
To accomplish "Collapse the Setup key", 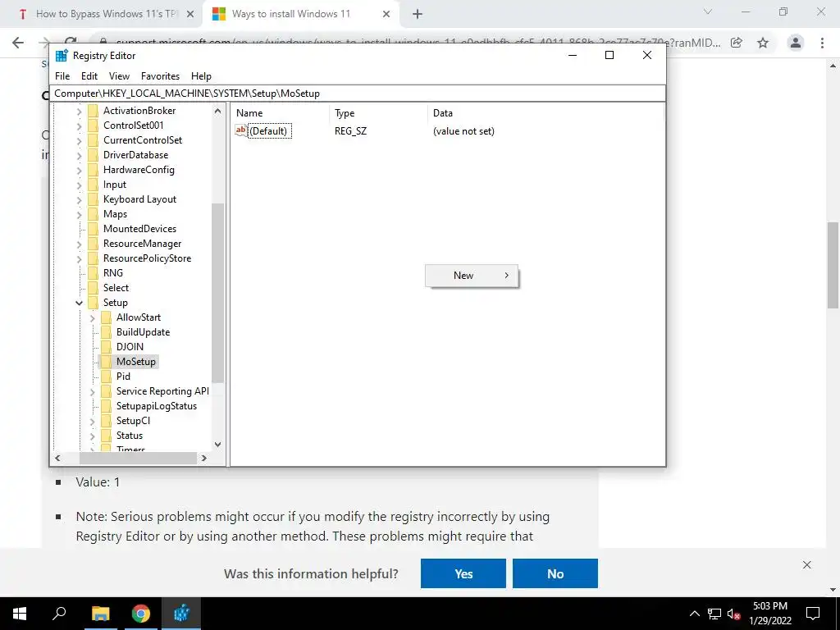I will click(80, 303).
